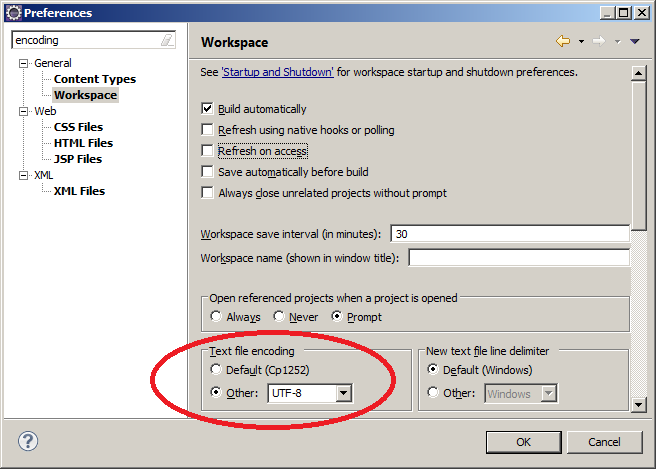Click the back navigation arrow icon

click(563, 41)
